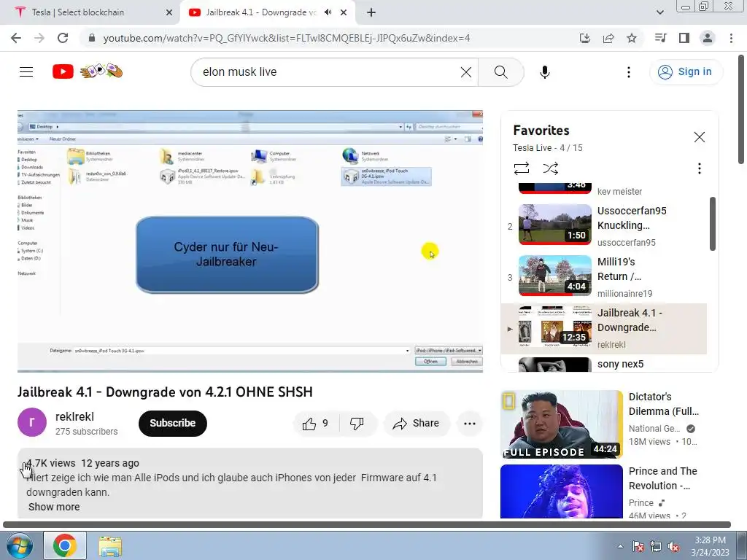Open YouTube settings three-dot menu

point(628,72)
